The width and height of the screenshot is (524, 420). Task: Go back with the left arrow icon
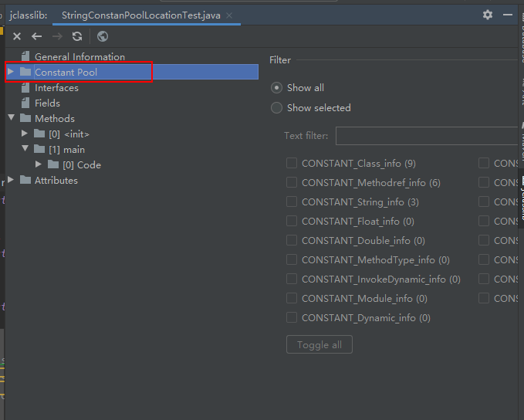[37, 36]
